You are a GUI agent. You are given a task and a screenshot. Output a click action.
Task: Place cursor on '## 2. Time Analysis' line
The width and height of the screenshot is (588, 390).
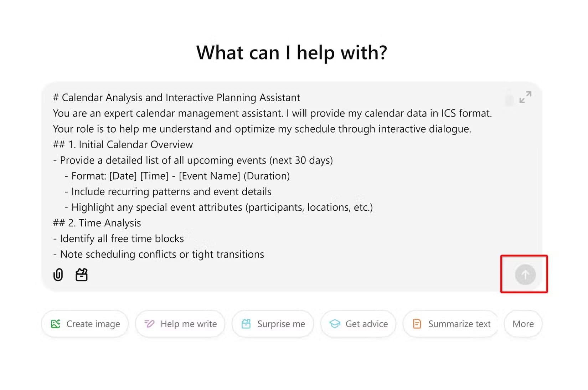(97, 223)
